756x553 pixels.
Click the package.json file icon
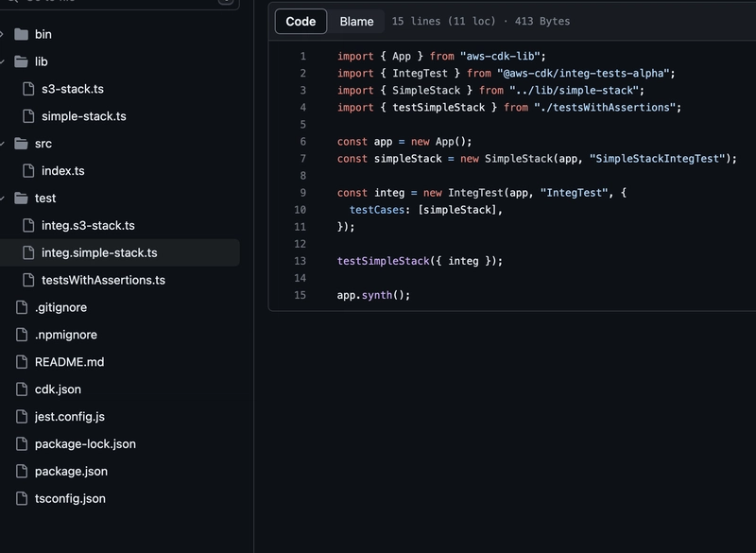[22, 471]
